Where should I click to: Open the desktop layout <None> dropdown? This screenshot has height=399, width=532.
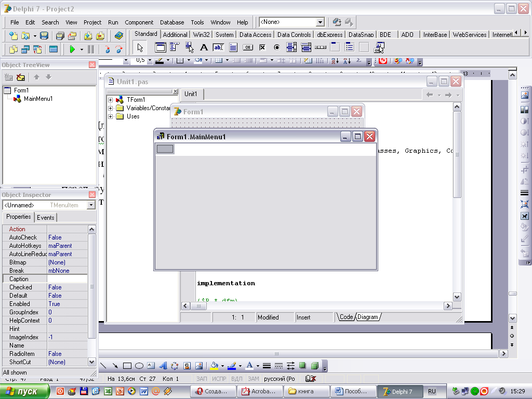click(x=320, y=22)
